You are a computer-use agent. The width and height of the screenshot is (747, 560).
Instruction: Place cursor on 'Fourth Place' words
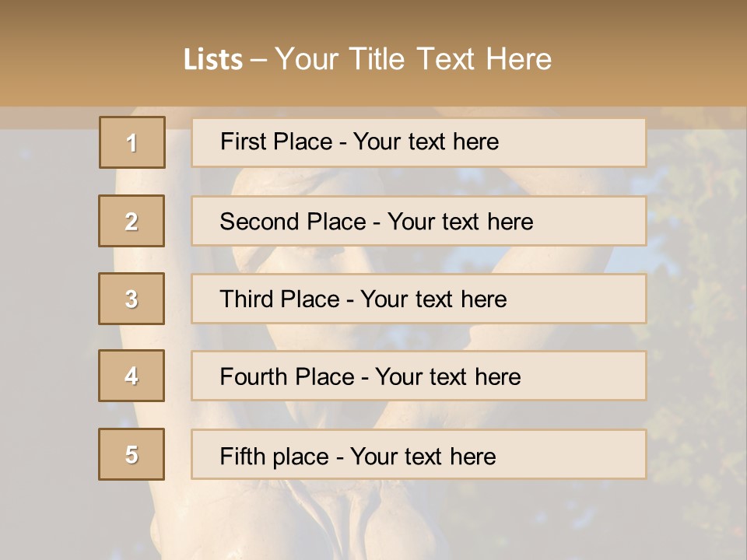286,377
